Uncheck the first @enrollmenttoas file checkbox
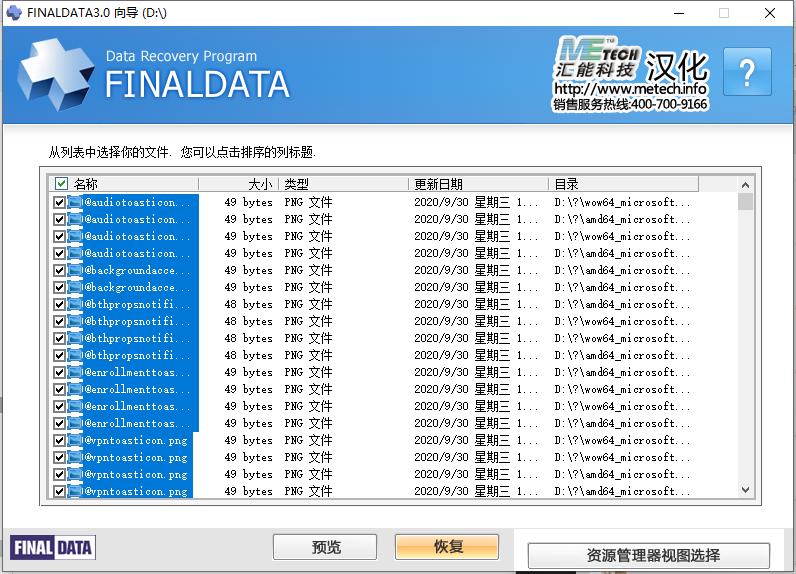 (59, 372)
